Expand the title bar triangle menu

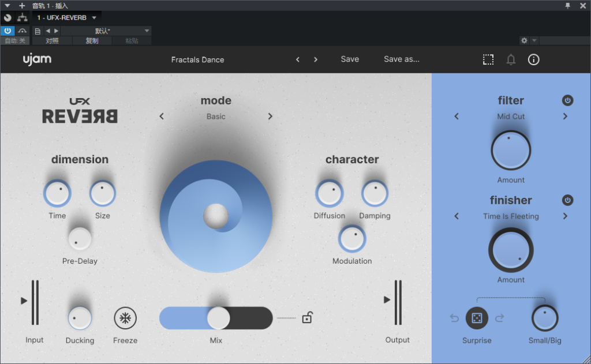point(7,6)
